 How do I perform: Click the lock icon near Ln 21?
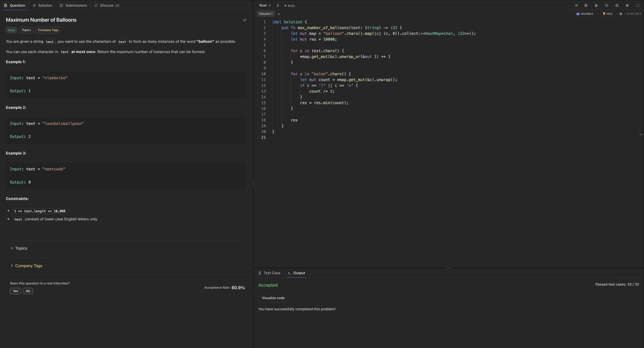620,14
